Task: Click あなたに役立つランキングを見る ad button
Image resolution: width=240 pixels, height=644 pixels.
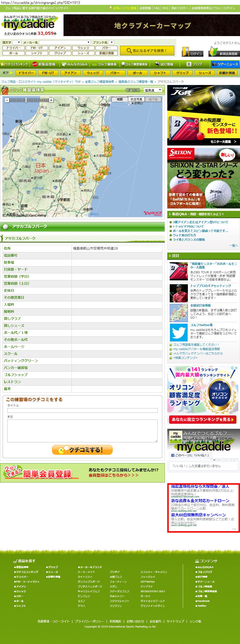Action: coord(202,419)
